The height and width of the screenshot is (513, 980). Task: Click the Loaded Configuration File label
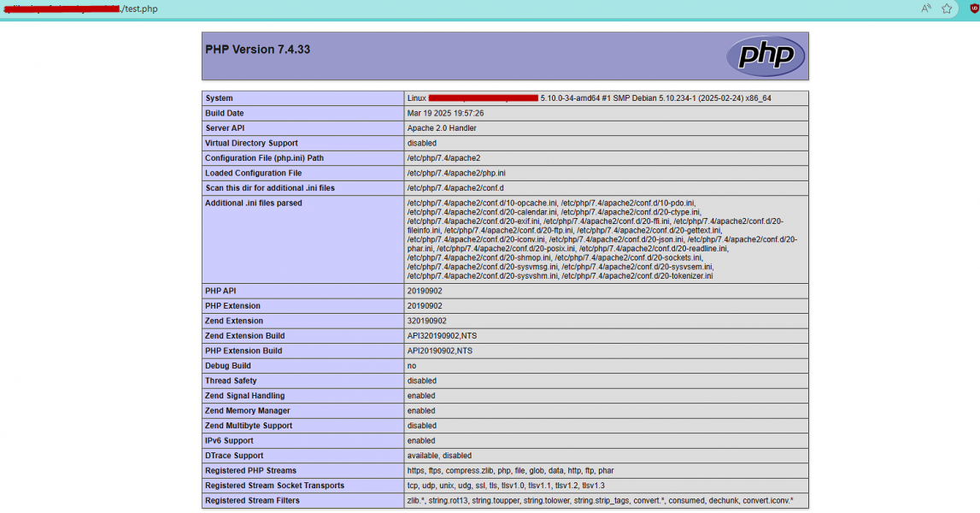click(x=253, y=174)
